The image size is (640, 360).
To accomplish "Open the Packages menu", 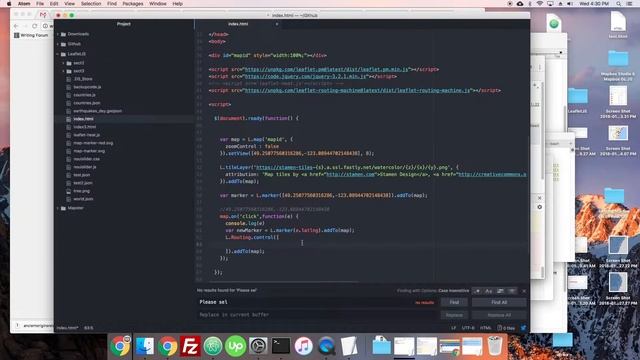I will (133, 4).
